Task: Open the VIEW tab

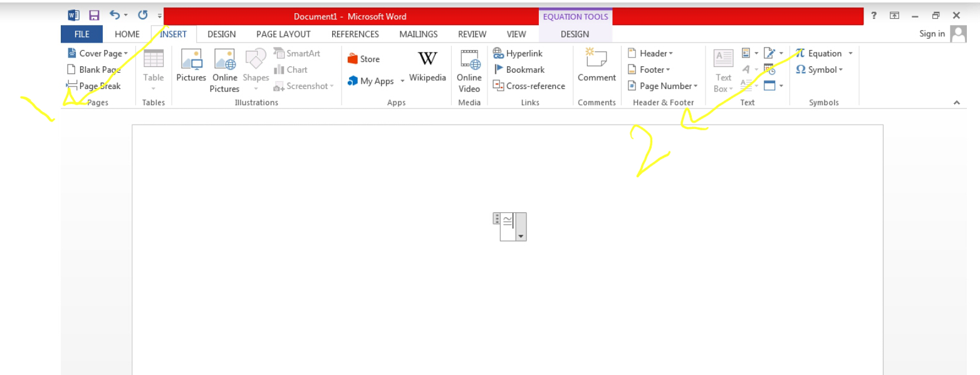Action: (516, 34)
